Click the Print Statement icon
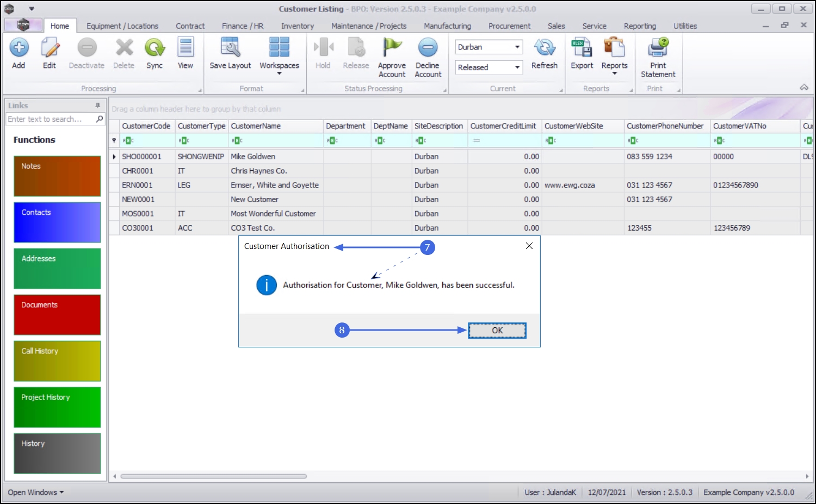Image resolution: width=816 pixels, height=504 pixels. pos(658,47)
